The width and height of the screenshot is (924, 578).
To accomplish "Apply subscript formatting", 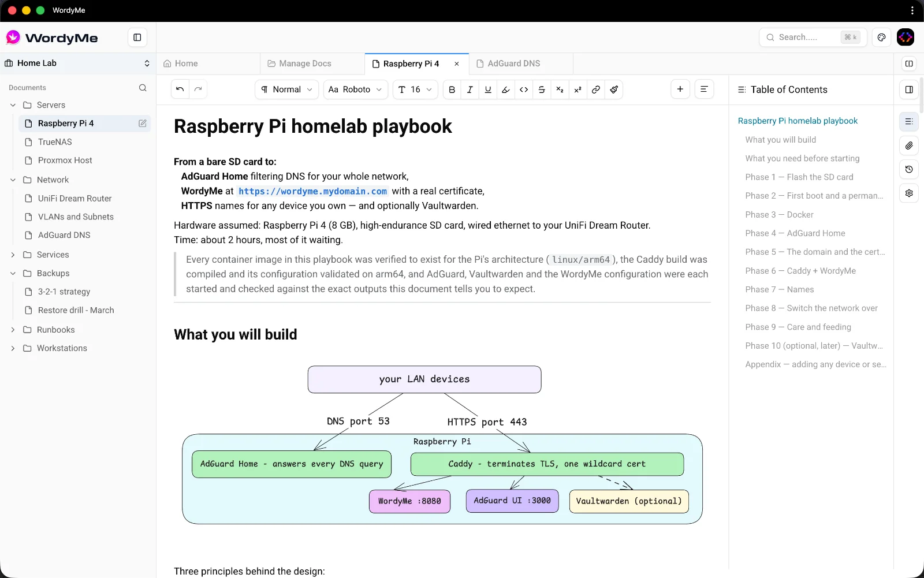I will (560, 90).
